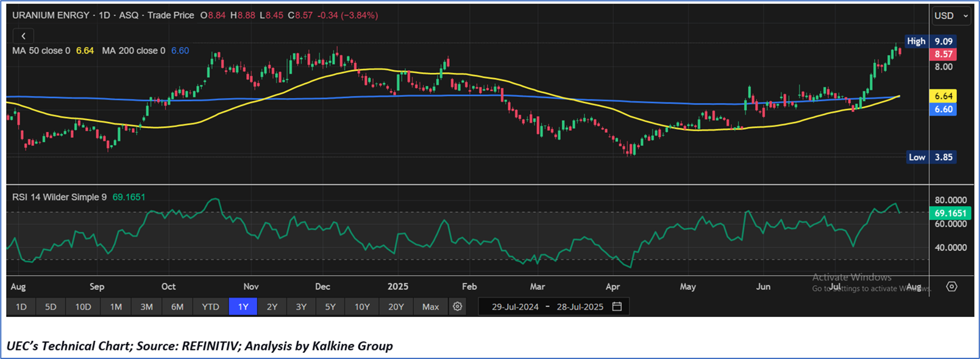The image size is (980, 359).
Task: Click the green 69.1651 RSI value tag
Action: coord(951,213)
